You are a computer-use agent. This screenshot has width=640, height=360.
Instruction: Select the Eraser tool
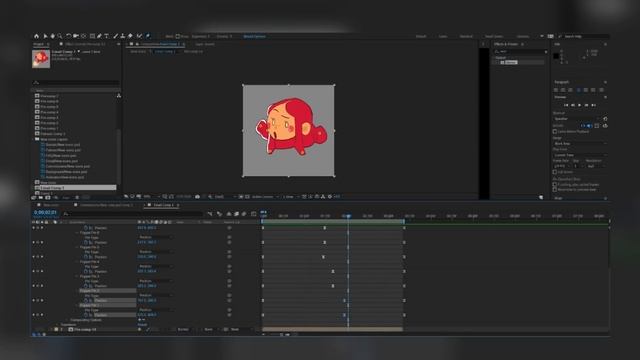[x=130, y=36]
